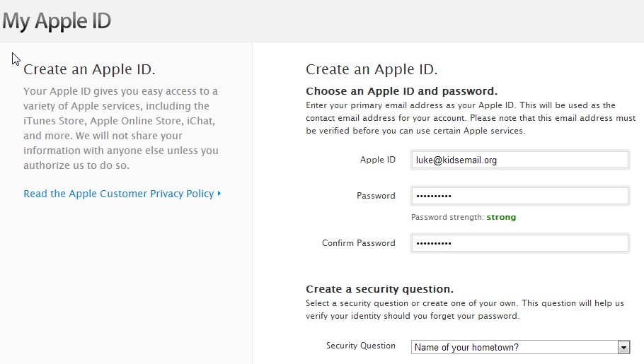Viewport: 644px width, 364px height.
Task: Click the small arrow beside Privacy Policy link
Action: [219, 194]
